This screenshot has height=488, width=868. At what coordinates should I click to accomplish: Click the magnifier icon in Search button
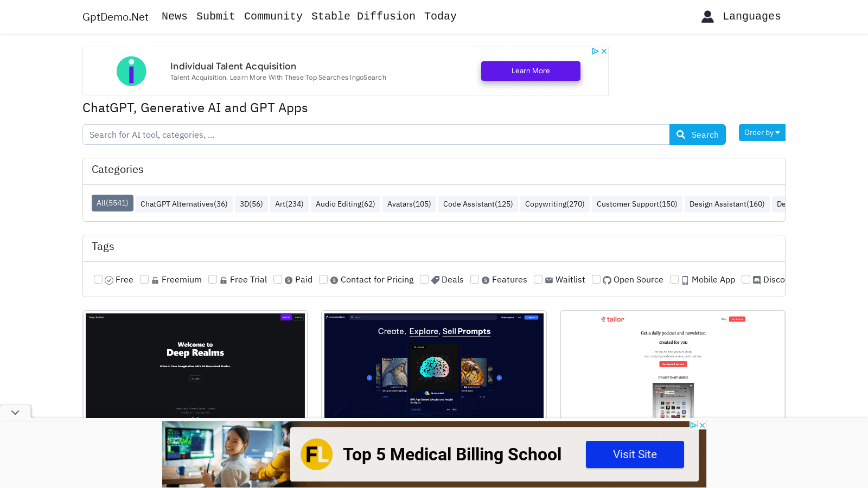click(x=681, y=134)
